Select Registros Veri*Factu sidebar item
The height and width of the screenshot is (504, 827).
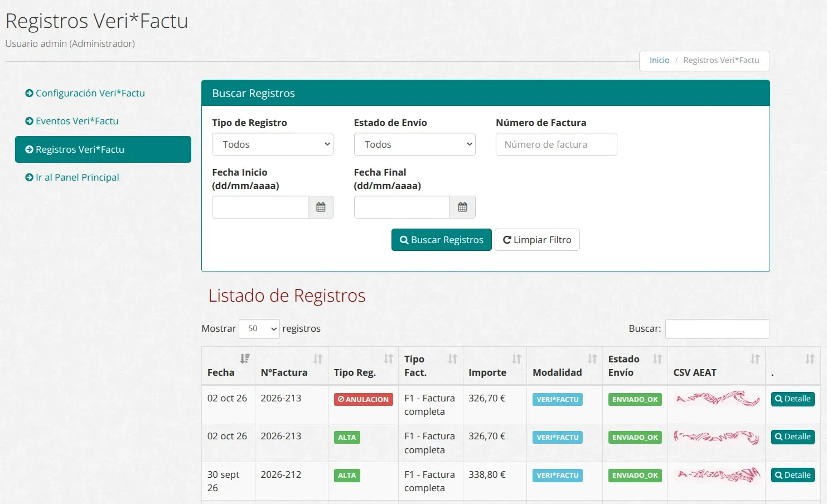(x=103, y=149)
